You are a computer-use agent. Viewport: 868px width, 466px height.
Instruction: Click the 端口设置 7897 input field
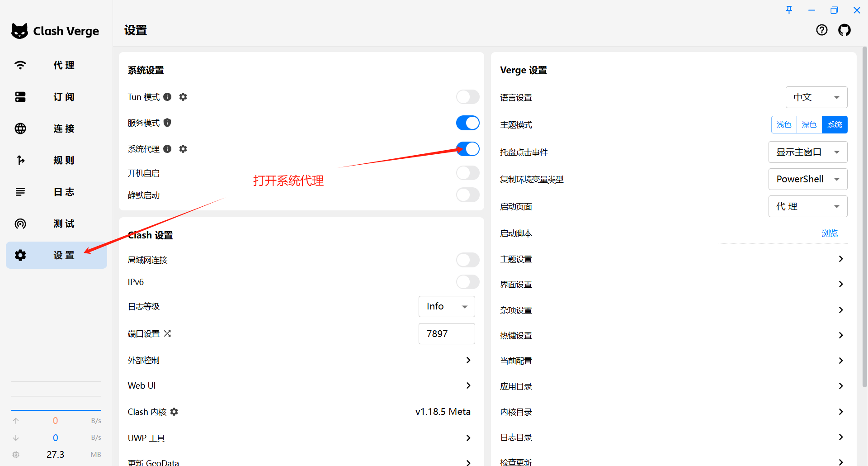[x=447, y=333]
